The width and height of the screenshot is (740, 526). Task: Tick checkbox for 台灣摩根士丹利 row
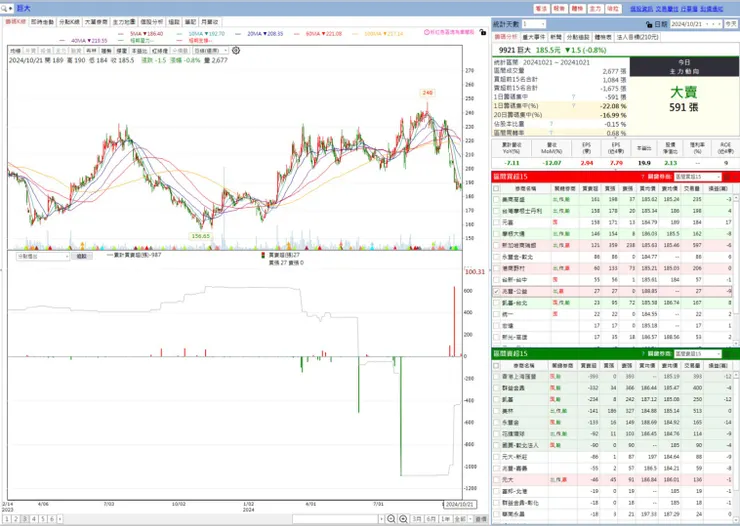coord(496,211)
